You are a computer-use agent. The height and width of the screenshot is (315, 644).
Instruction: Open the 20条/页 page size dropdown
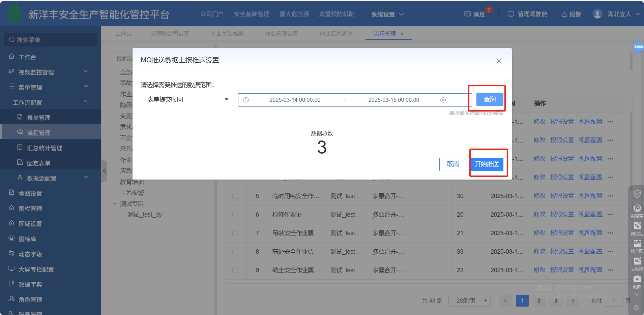tap(469, 301)
